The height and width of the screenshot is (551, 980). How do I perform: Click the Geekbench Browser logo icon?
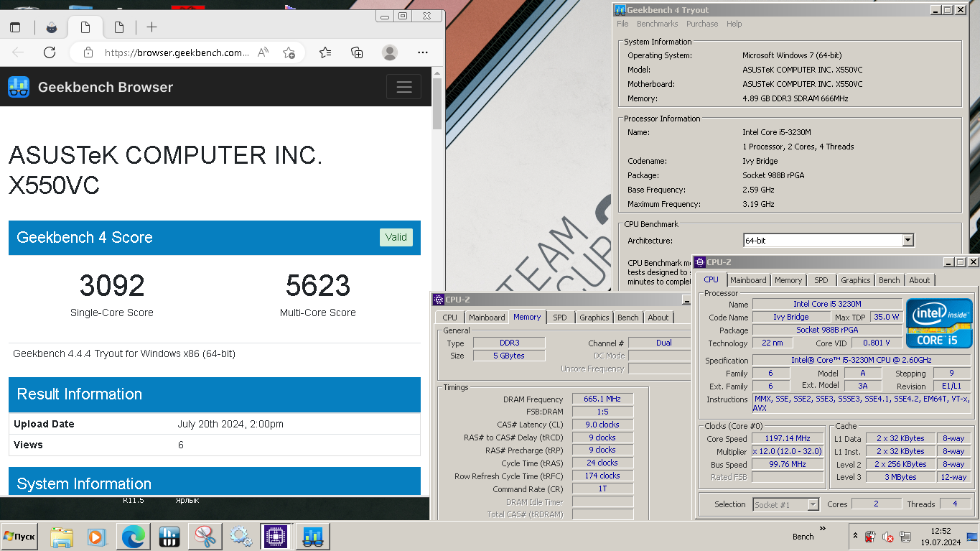tap(19, 87)
